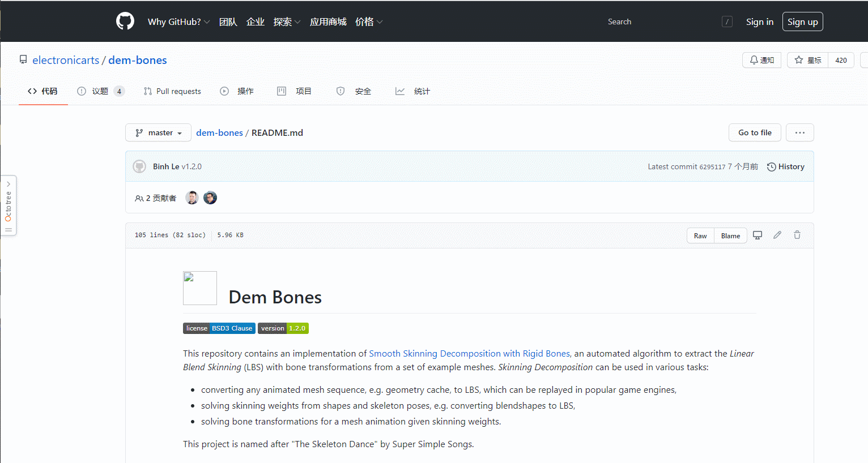Click the Go to file button
Screen dimensions: 868x463
click(x=755, y=132)
